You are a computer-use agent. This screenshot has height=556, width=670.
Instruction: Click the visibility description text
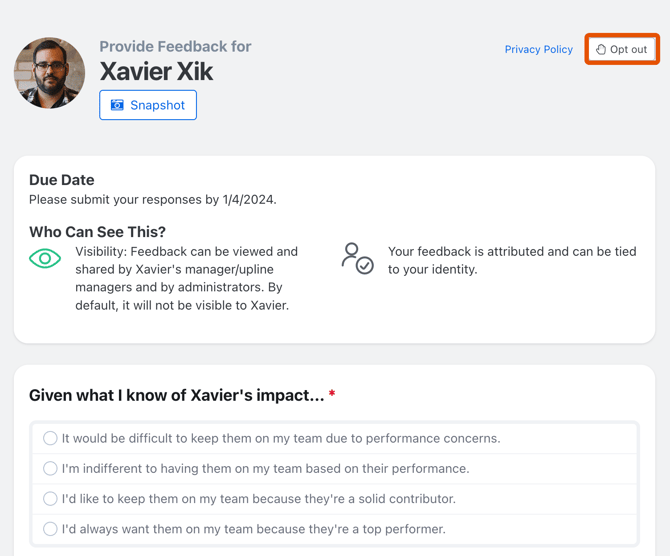point(186,278)
